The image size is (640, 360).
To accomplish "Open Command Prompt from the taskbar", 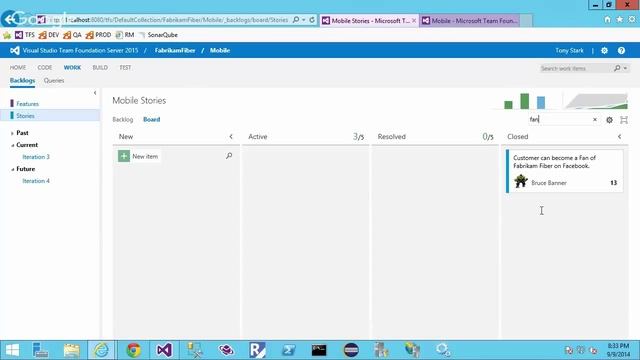I will pyautogui.click(x=319, y=350).
